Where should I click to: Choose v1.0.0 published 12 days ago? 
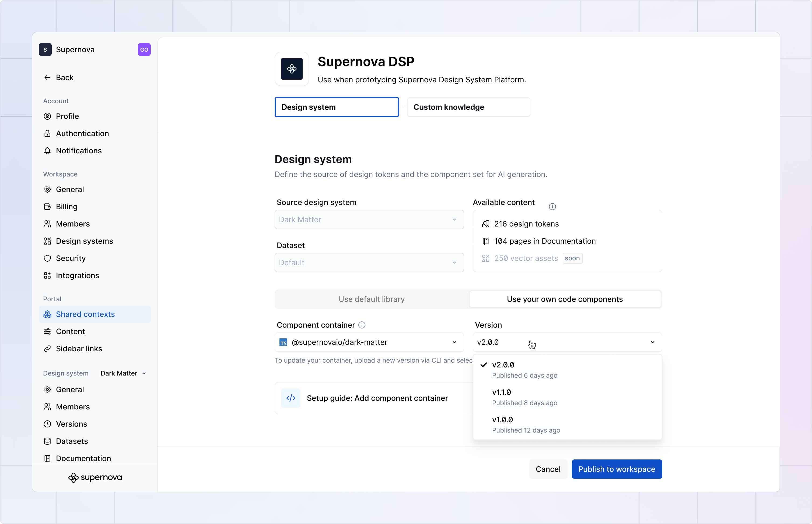click(567, 425)
